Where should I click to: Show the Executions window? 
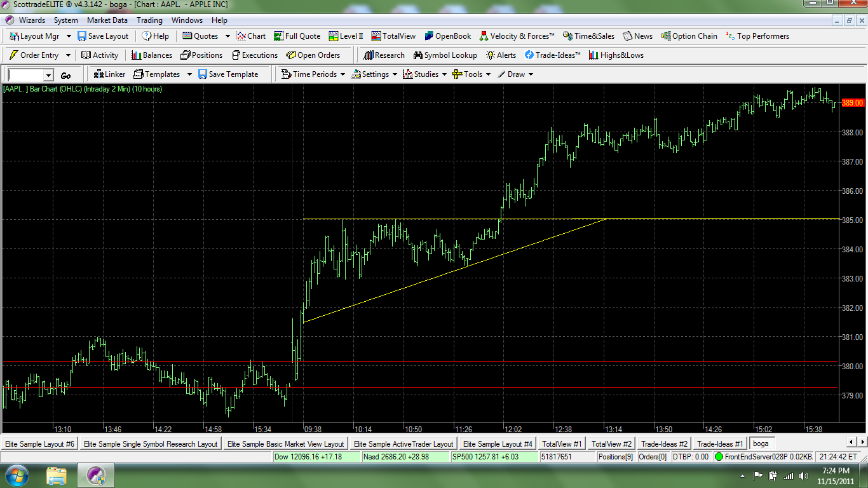tap(255, 55)
